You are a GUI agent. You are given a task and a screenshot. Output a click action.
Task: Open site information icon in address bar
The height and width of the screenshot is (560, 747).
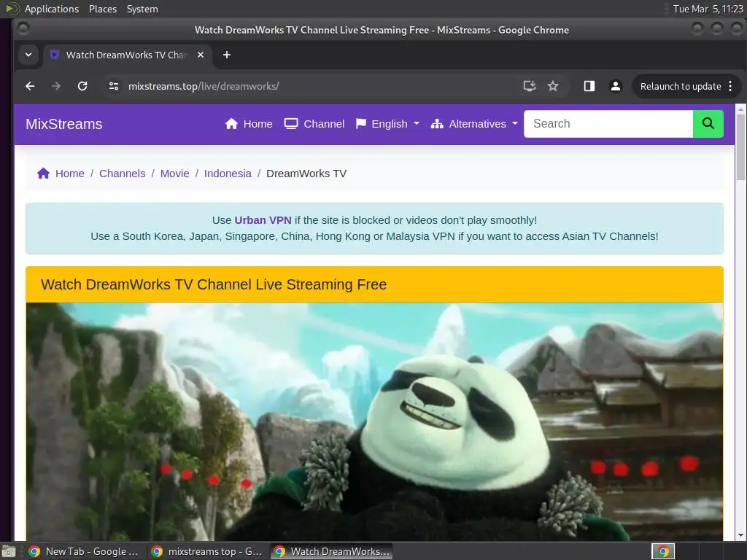click(113, 86)
